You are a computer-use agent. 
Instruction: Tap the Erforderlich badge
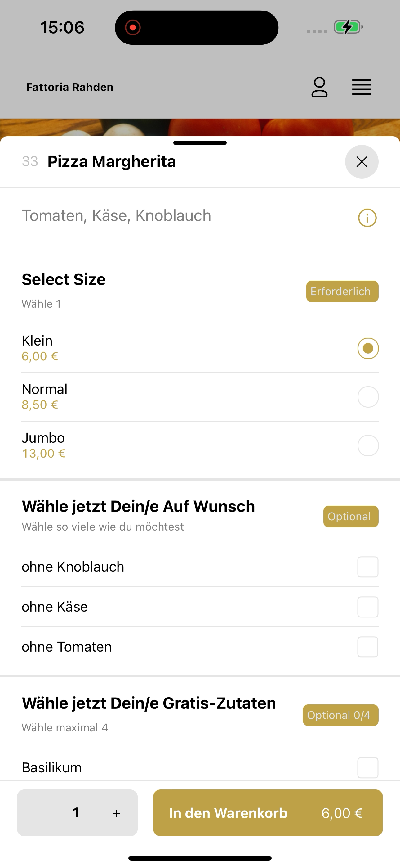tap(342, 292)
